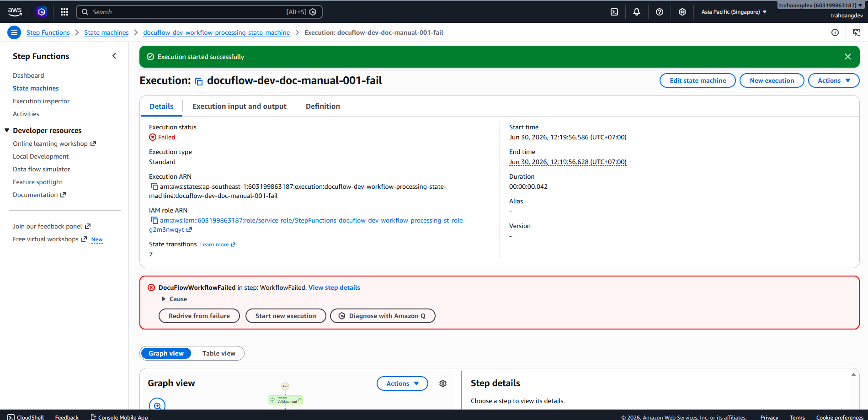The width and height of the screenshot is (868, 420).
Task: Click the Feedback link in the footer
Action: [67, 417]
